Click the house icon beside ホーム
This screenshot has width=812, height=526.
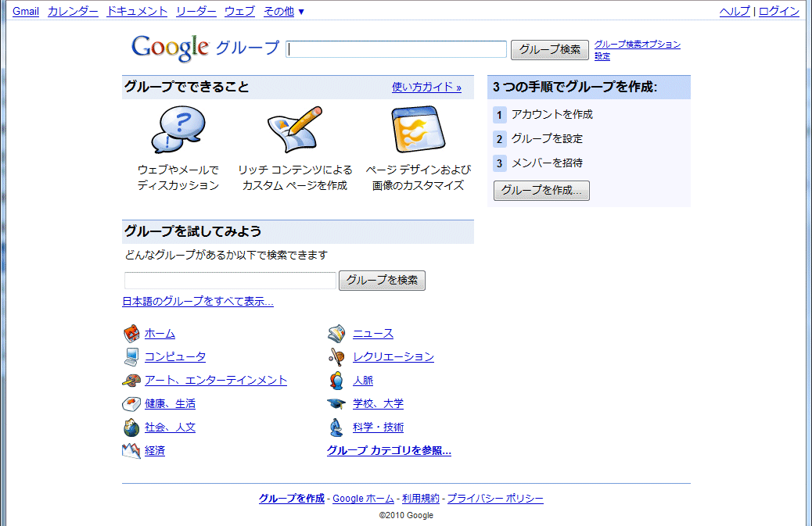click(131, 334)
